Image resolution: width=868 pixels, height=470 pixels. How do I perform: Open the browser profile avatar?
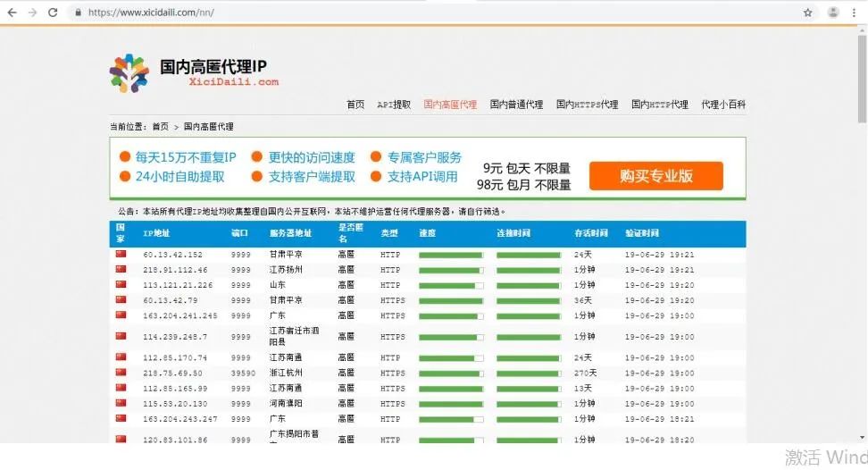tap(832, 13)
